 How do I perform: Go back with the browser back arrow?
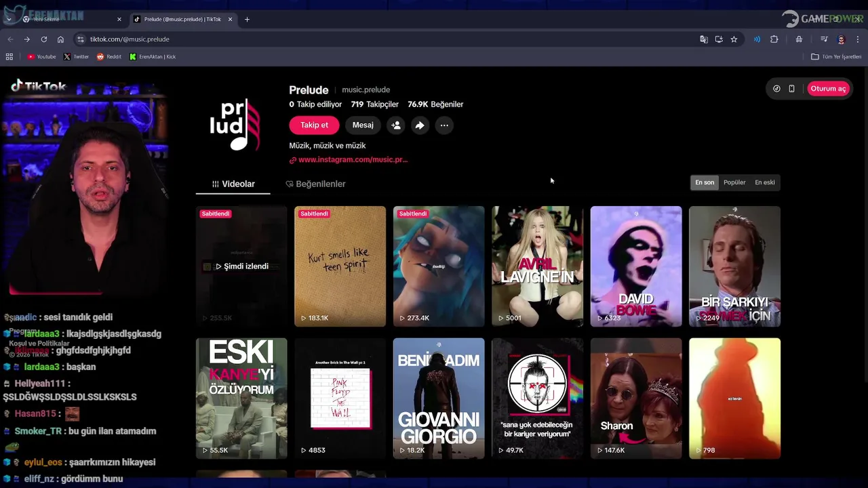(x=10, y=39)
